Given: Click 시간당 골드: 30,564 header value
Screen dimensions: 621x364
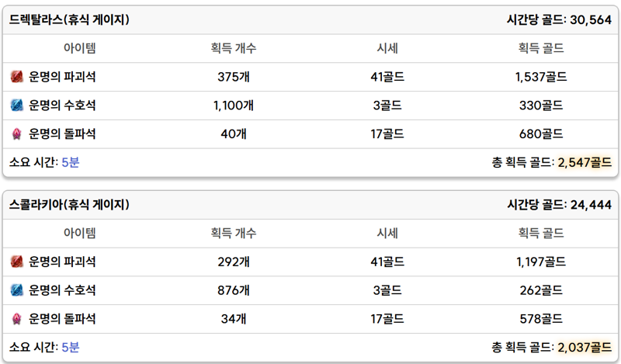Looking at the screenshot, I should (559, 19).
